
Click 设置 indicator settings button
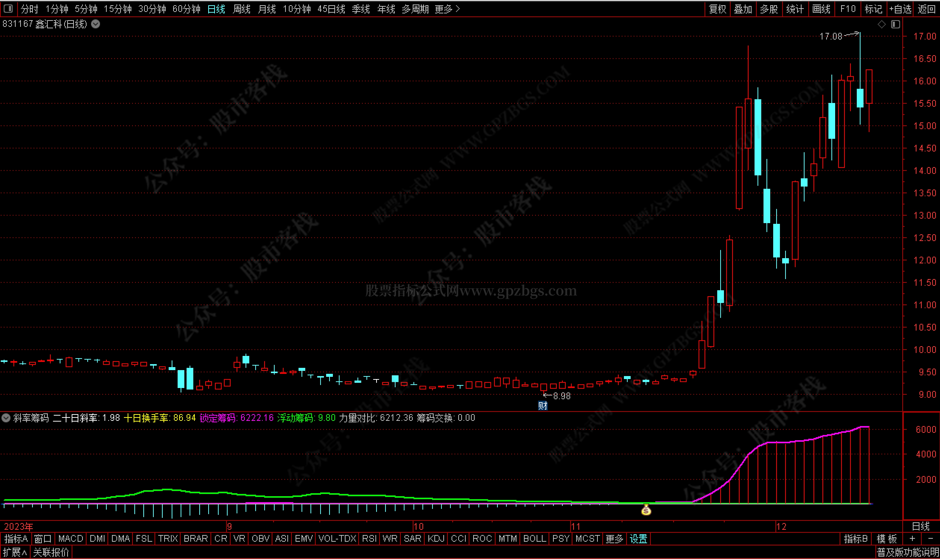click(638, 539)
